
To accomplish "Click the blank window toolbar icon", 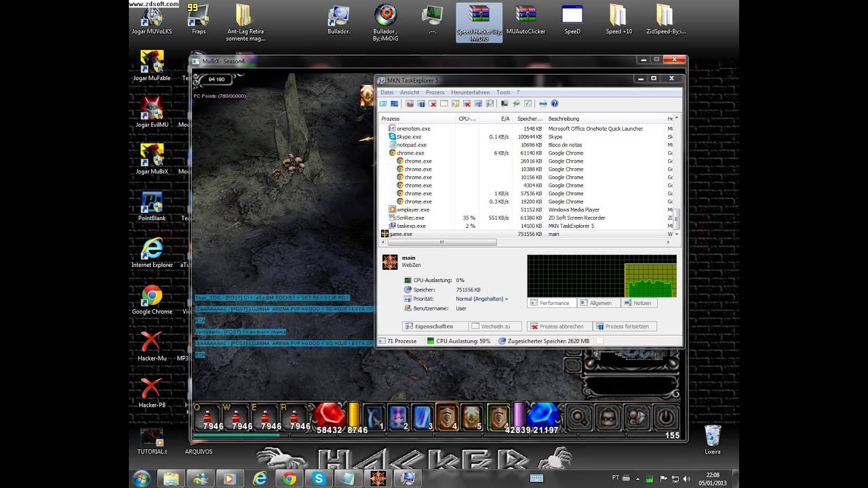I will pos(444,104).
